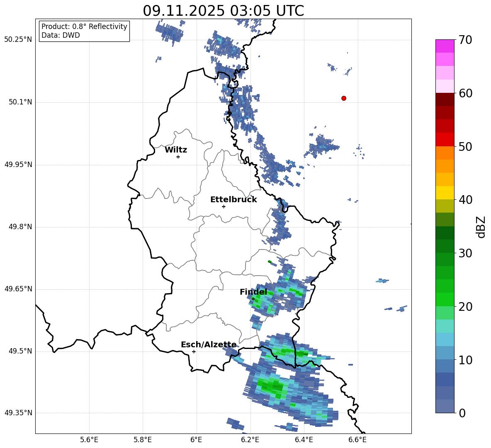Click the cross marker at Esch/Alzette
This screenshot has height=448, width=491.
194,351
